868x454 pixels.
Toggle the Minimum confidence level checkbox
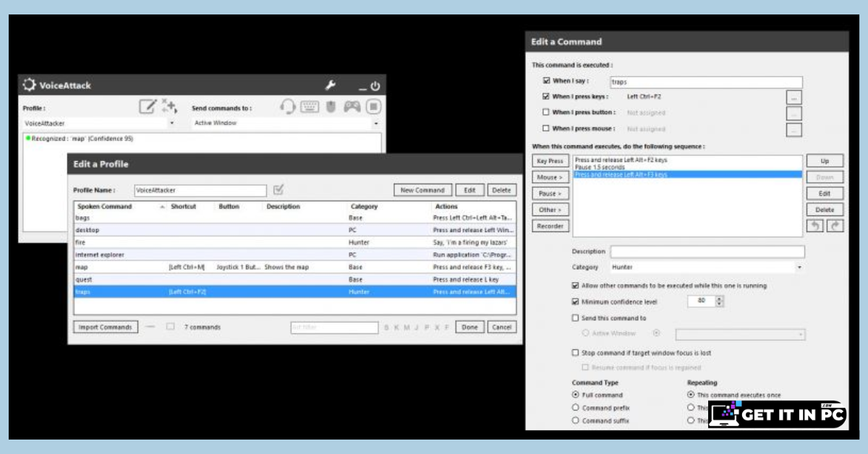point(576,301)
